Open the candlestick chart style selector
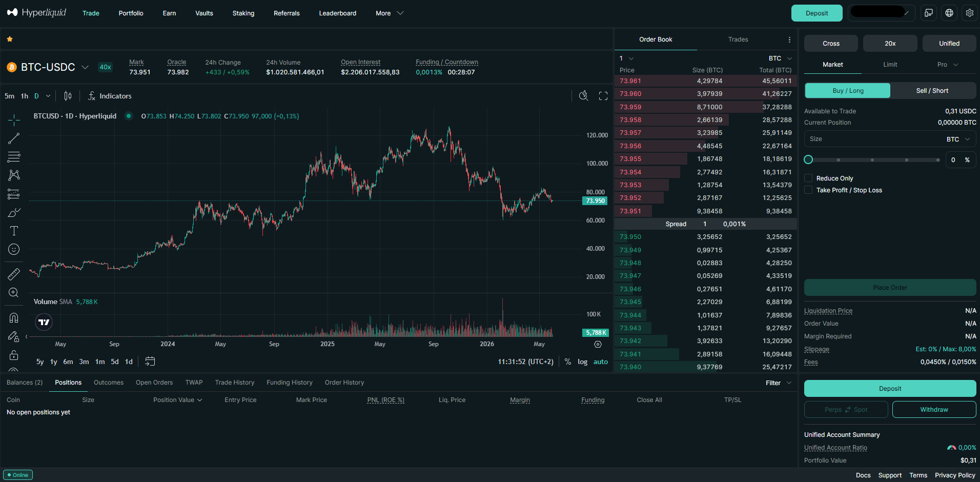980x482 pixels. 68,96
